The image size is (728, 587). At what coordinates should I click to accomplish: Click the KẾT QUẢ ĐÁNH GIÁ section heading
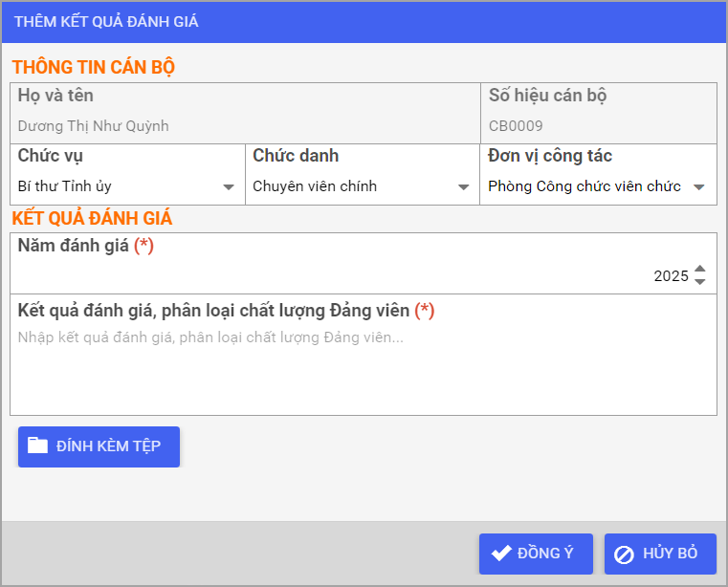coord(92,218)
